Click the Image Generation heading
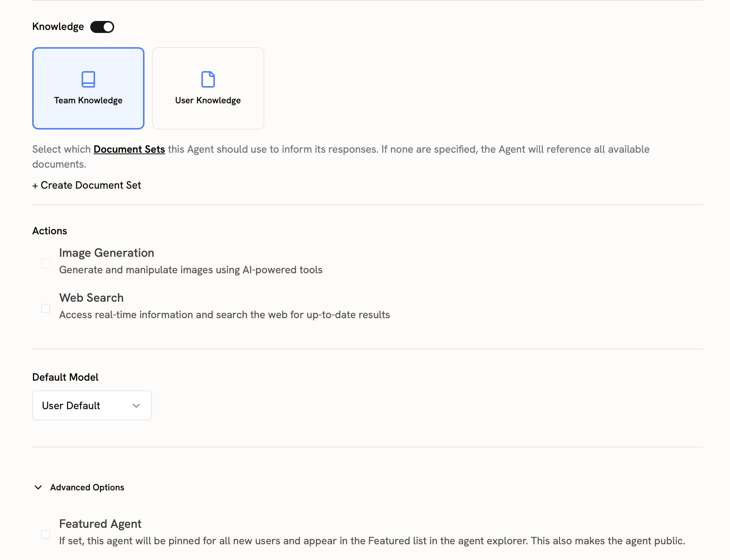The image size is (730, 560). (x=106, y=253)
